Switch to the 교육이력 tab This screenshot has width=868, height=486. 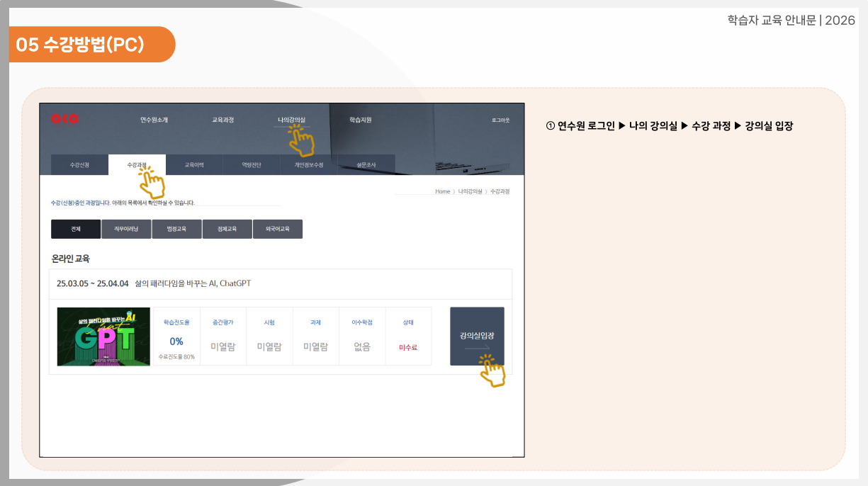pyautogui.click(x=194, y=165)
